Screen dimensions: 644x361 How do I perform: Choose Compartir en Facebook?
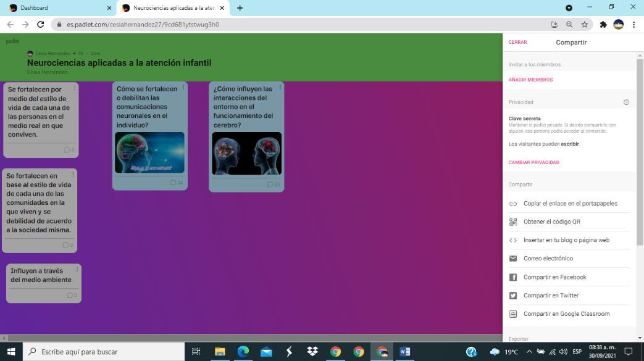pos(569,277)
